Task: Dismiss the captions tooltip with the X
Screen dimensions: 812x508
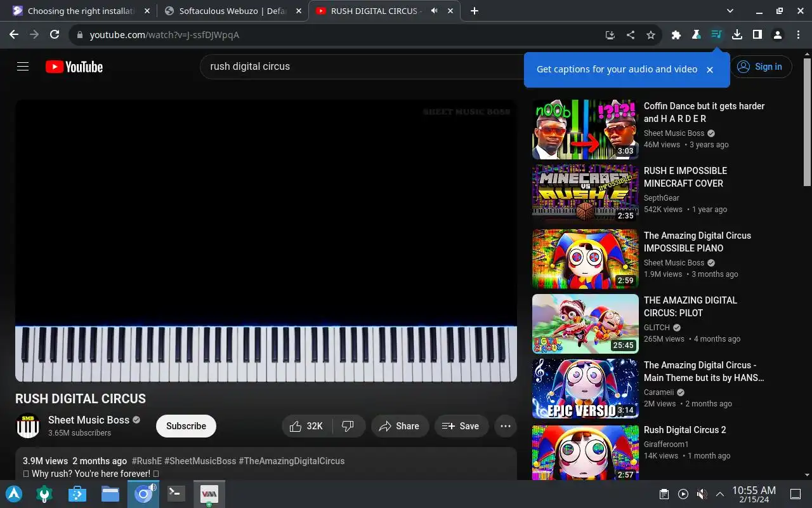Action: coord(710,70)
